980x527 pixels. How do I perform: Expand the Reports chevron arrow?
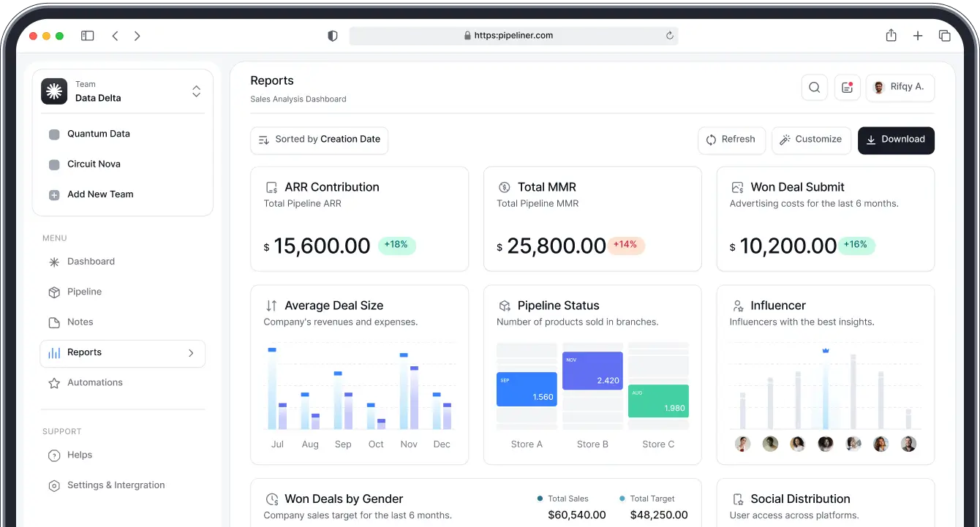click(x=191, y=353)
